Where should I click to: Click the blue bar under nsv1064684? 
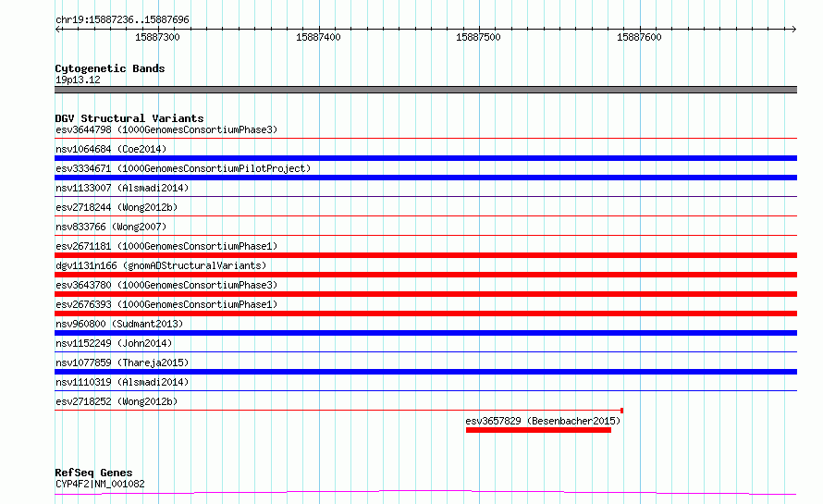pyautogui.click(x=425, y=158)
